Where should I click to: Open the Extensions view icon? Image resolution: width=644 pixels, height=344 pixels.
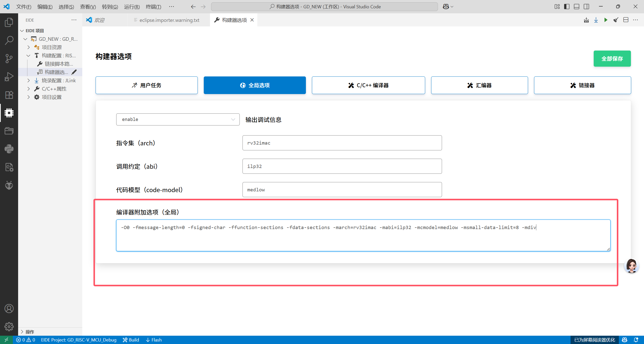tap(9, 95)
